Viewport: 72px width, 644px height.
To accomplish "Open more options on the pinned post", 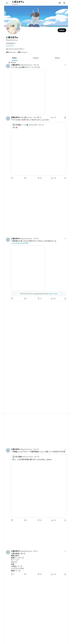I will click(x=65, y=65).
